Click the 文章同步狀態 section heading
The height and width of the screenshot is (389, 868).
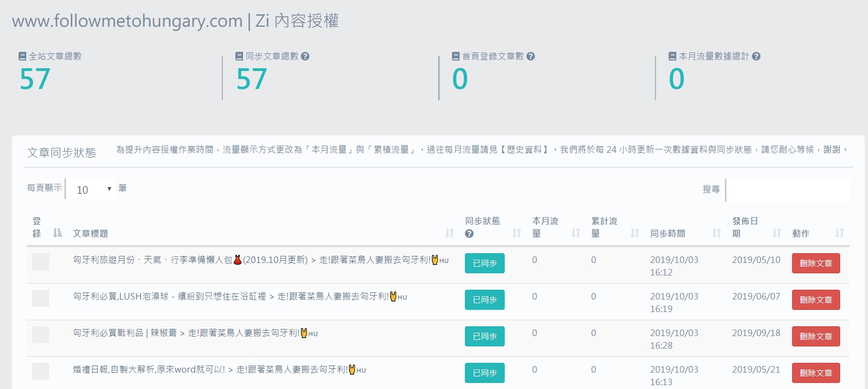(x=62, y=153)
